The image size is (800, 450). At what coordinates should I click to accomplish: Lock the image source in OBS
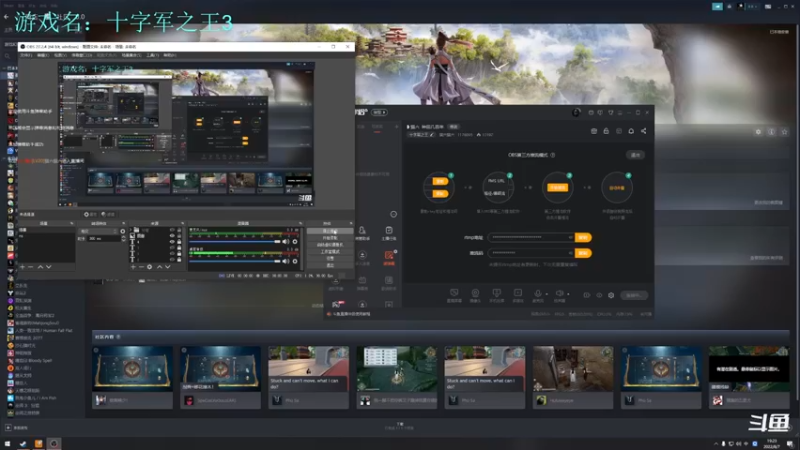(x=179, y=236)
